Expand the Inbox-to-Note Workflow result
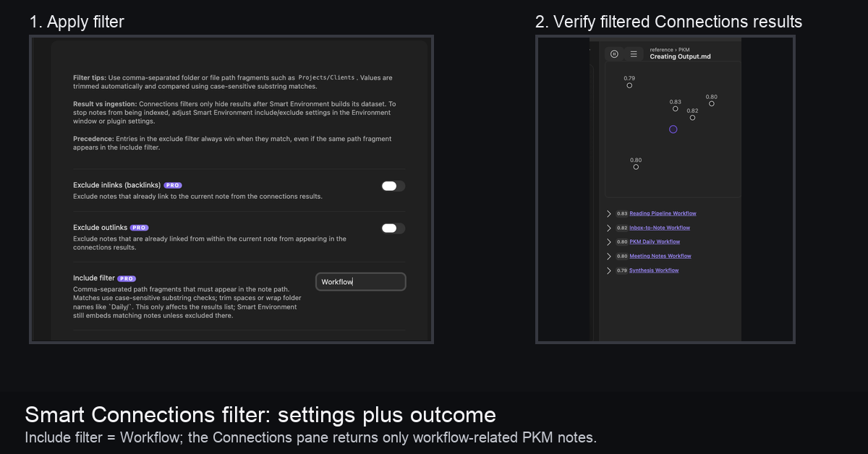 [x=609, y=228]
